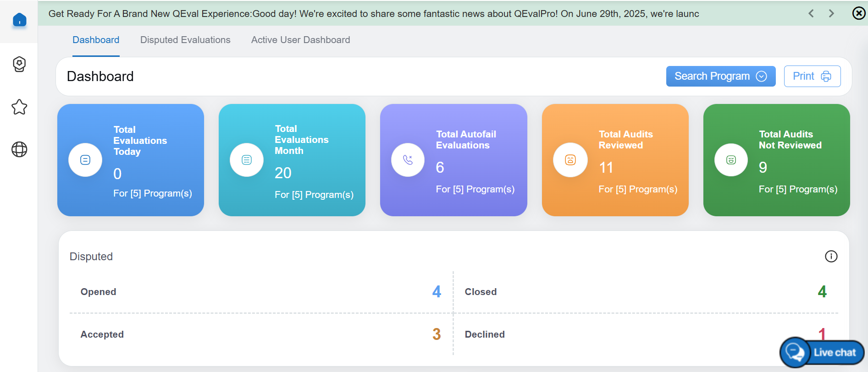This screenshot has width=868, height=372.
Task: Open the Live chat widget
Action: pyautogui.click(x=822, y=352)
